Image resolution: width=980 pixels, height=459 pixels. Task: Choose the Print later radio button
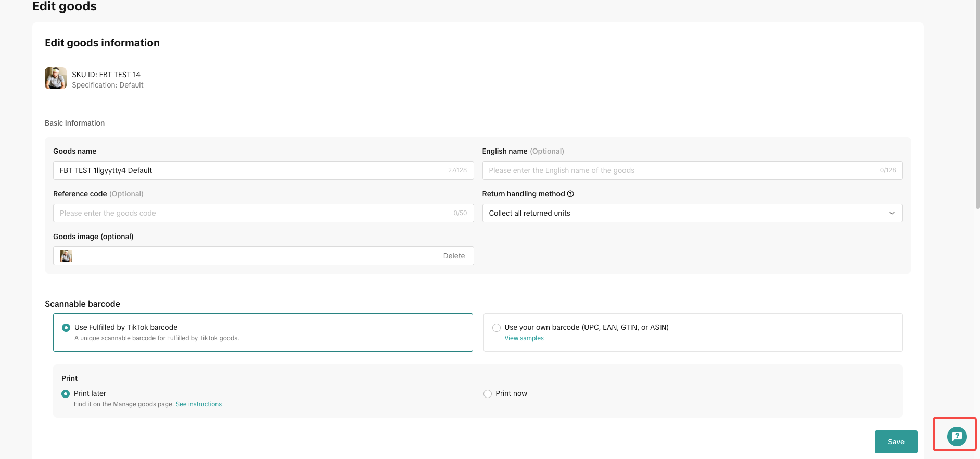[66, 394]
